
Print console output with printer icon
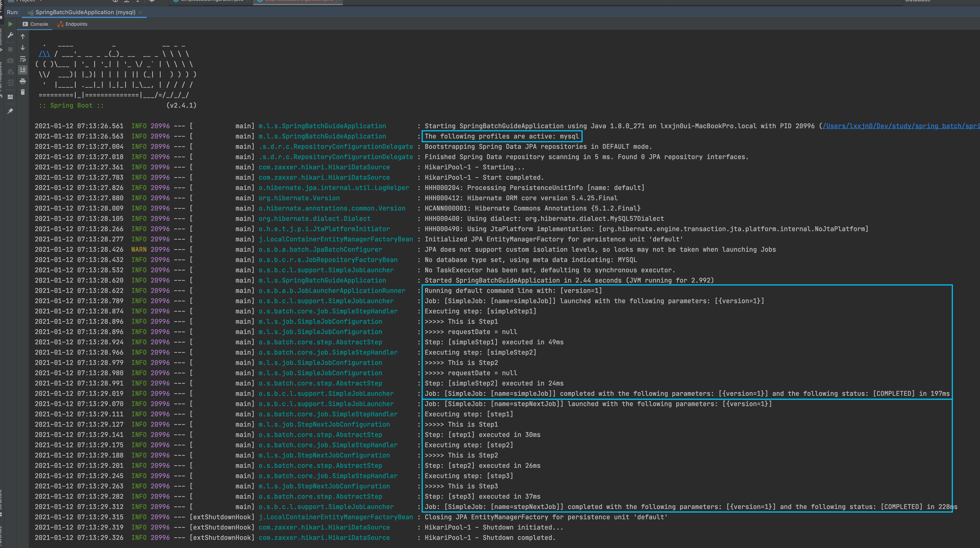click(x=23, y=81)
